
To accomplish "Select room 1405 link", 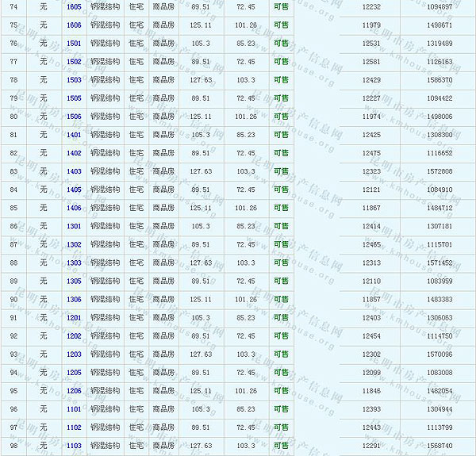I will [x=74, y=190].
